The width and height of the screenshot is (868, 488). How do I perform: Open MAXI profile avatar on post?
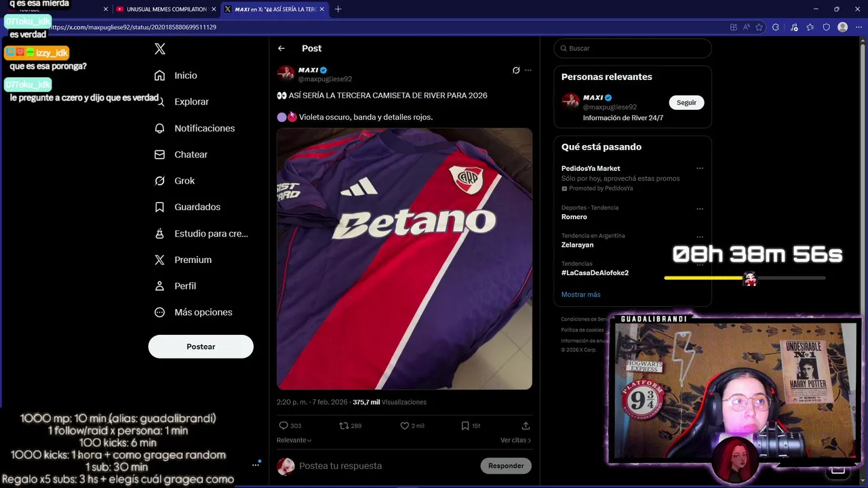(285, 74)
